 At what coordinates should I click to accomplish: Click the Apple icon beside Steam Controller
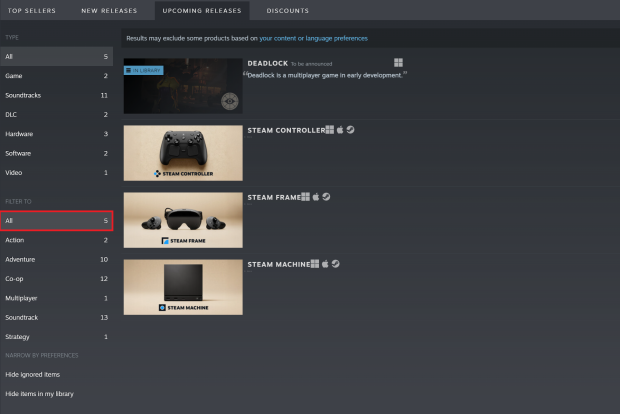tap(339, 130)
